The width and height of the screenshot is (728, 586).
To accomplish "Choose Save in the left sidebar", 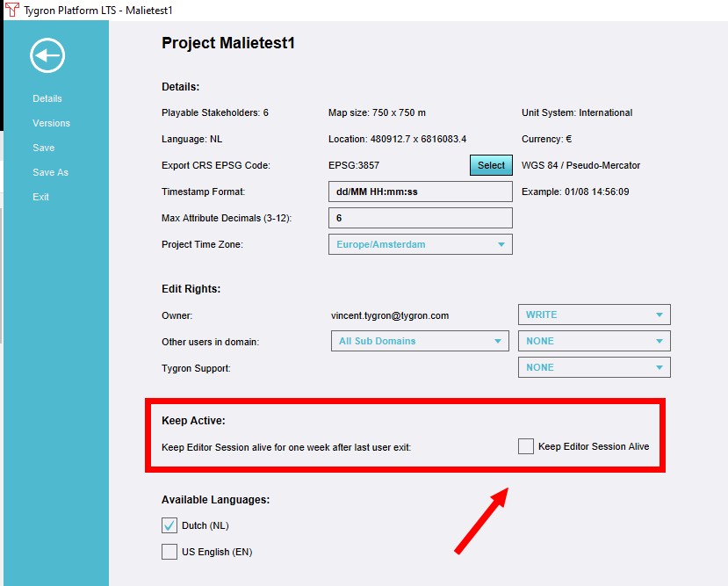I will pyautogui.click(x=43, y=148).
